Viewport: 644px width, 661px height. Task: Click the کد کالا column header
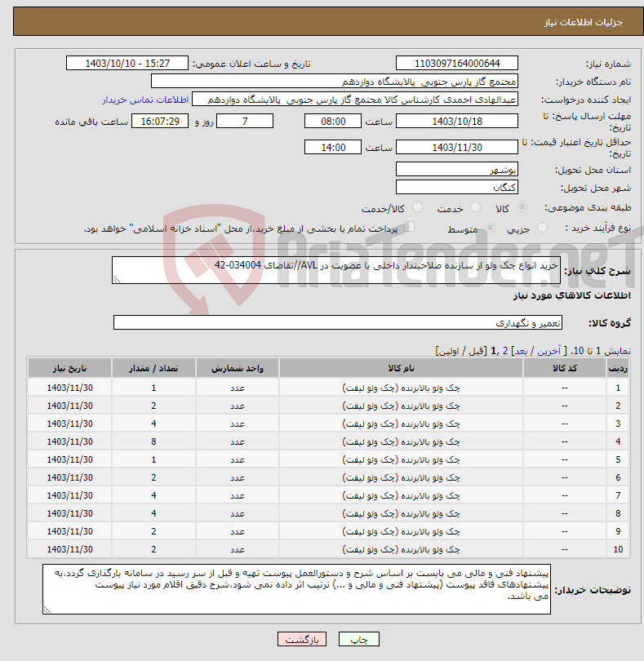click(x=565, y=368)
